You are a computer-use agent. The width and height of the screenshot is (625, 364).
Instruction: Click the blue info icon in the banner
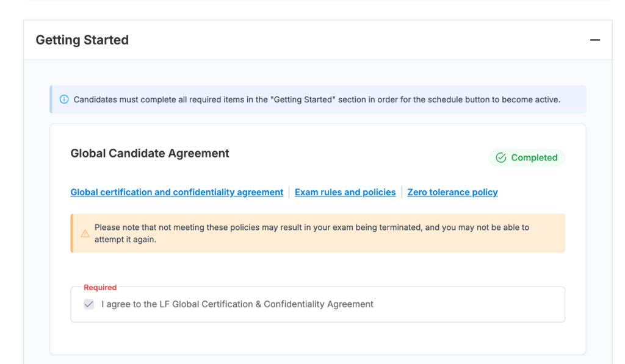click(x=64, y=99)
